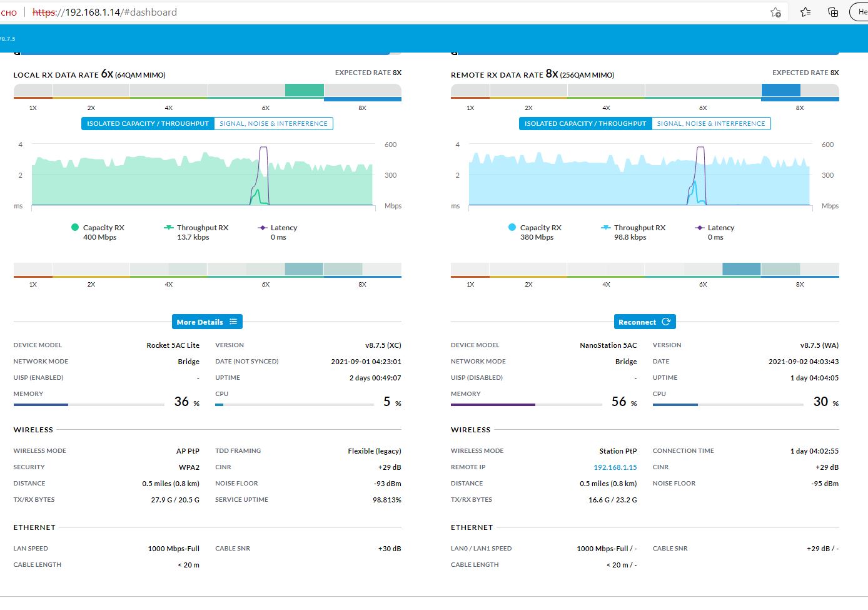
Task: Click remote Capacity RX blue legend dot
Action: [x=512, y=228]
